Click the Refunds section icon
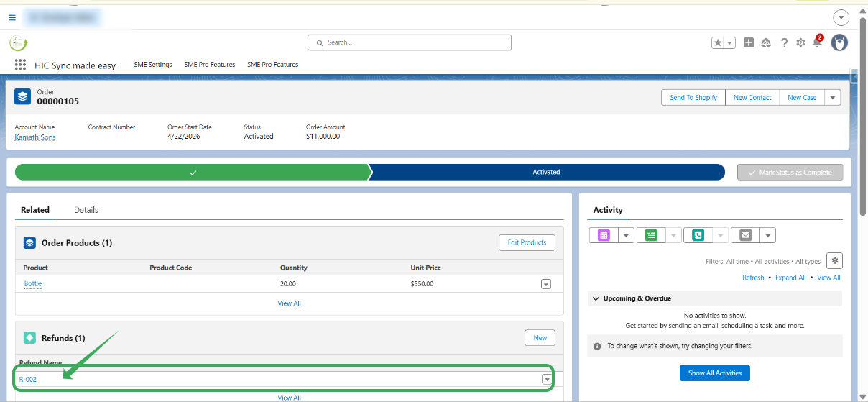The image size is (868, 402). 29,337
